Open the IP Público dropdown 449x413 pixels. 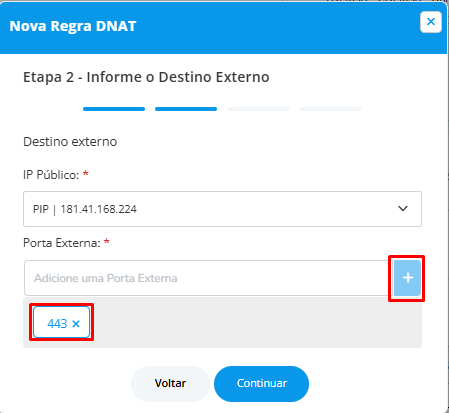(x=222, y=209)
